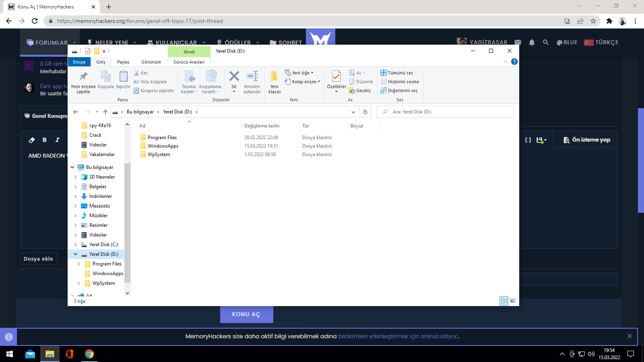644x362 pixels.
Task: Bookmark this page with the star icon
Action: (x=593, y=21)
